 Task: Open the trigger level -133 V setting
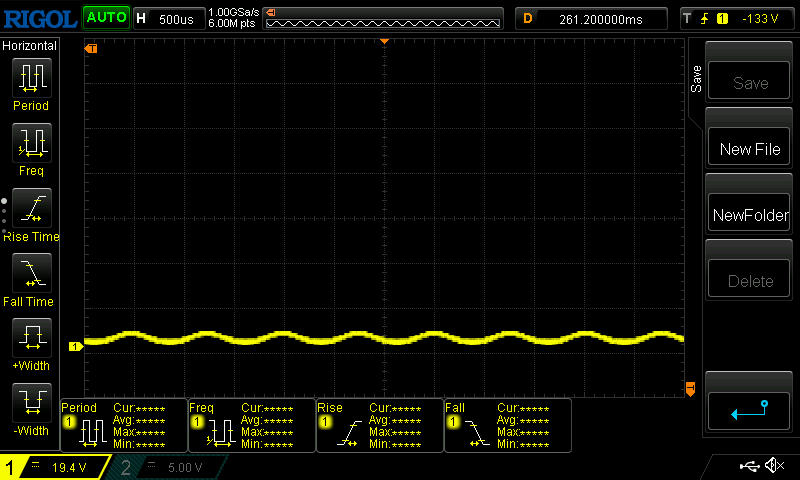click(x=735, y=18)
